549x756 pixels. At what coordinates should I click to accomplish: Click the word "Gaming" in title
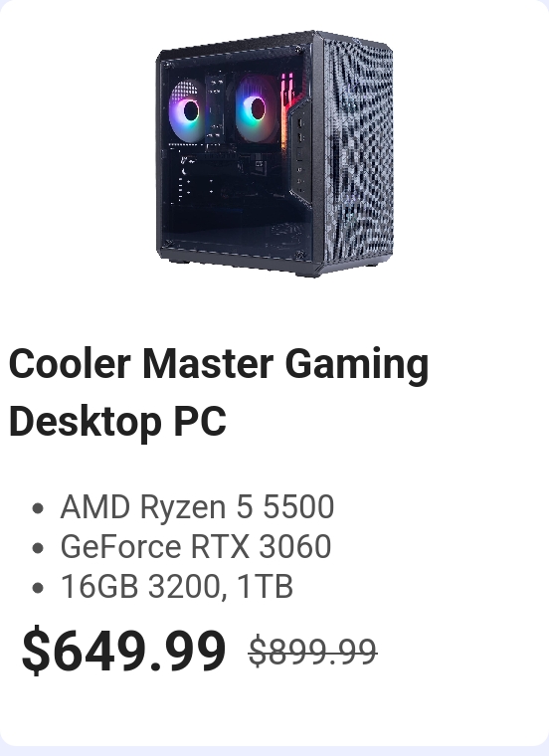pyautogui.click(x=357, y=365)
